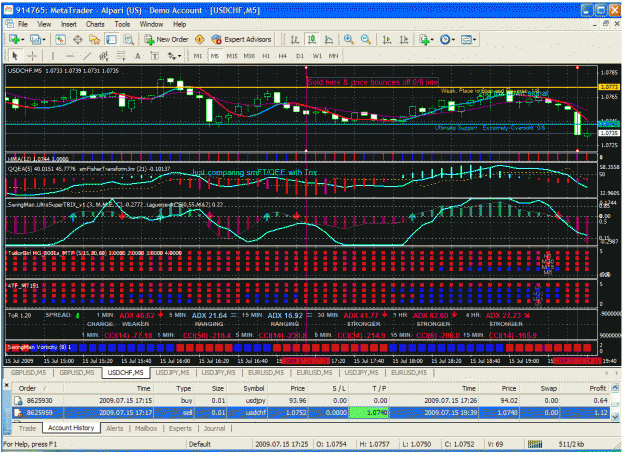Toggle the Navigator folder-star icon
The width and height of the screenshot is (625, 452).
(x=94, y=39)
